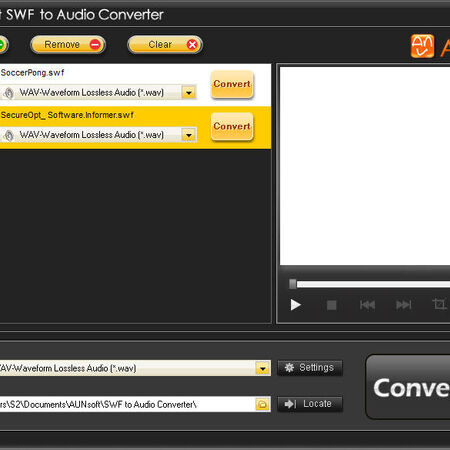Click the AUNsoft orange logo icon
Image resolution: width=450 pixels, height=450 pixels.
point(422,46)
